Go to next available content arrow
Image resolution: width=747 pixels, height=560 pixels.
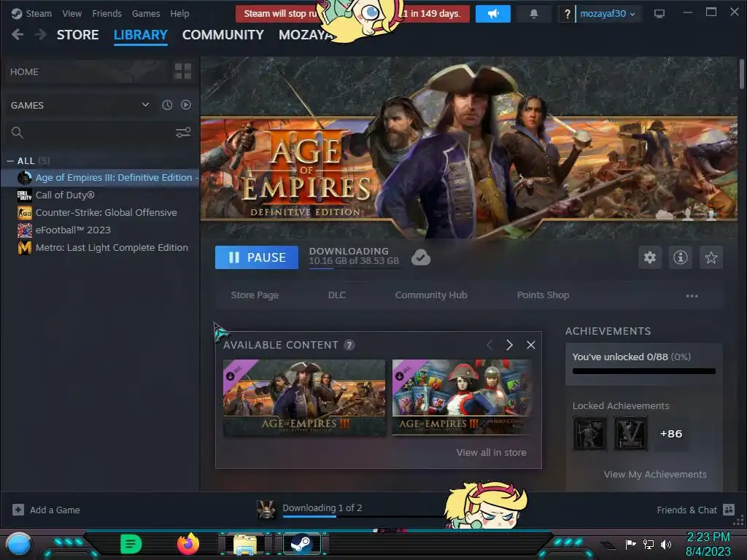tap(509, 345)
